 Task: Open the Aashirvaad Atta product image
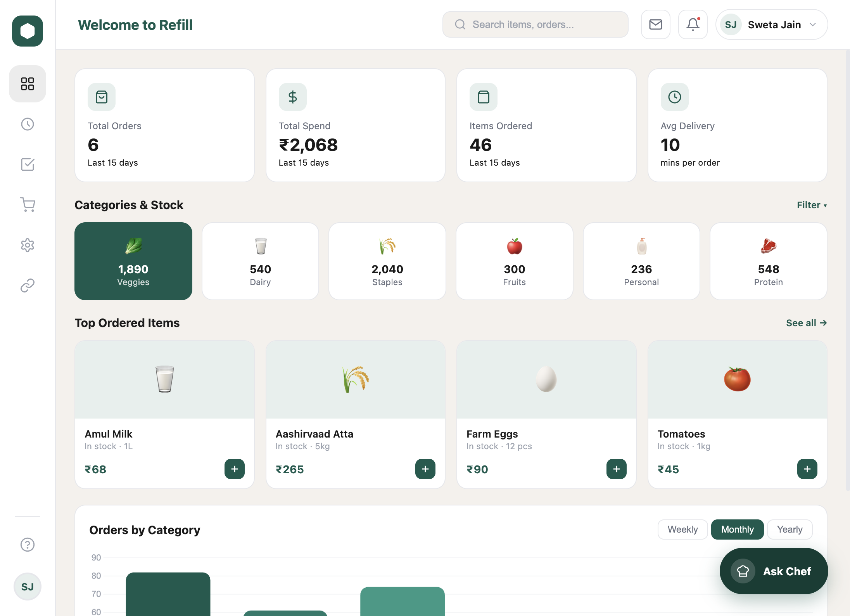(356, 380)
